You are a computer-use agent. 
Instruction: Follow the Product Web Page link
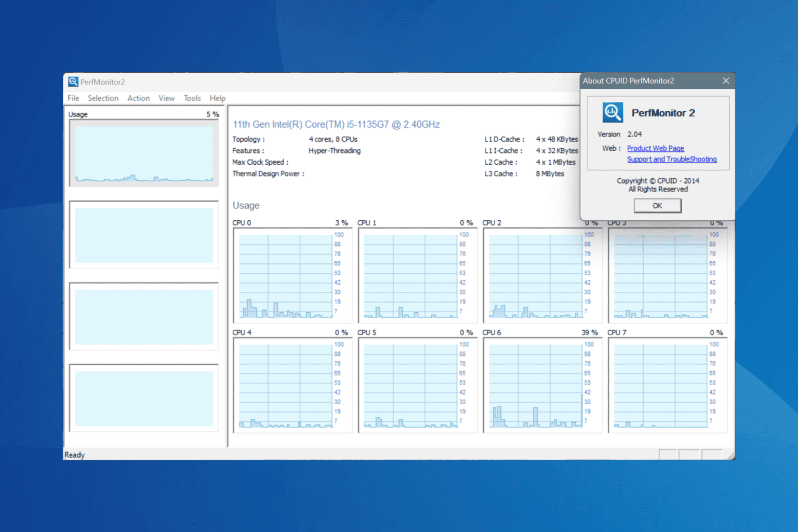tap(656, 148)
